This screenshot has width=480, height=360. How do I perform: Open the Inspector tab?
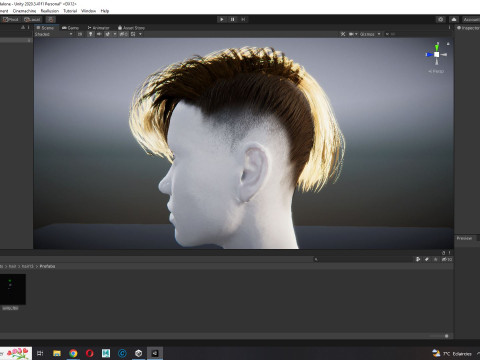tap(468, 28)
